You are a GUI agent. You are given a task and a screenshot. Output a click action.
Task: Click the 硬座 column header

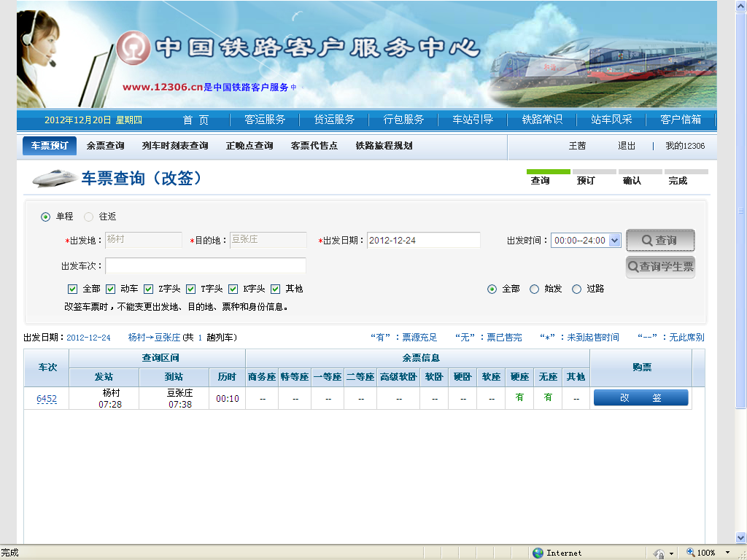pos(519,377)
